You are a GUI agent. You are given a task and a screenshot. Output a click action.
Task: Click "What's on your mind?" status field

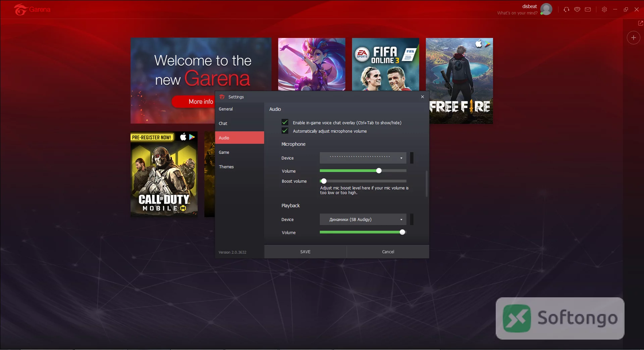tap(517, 13)
